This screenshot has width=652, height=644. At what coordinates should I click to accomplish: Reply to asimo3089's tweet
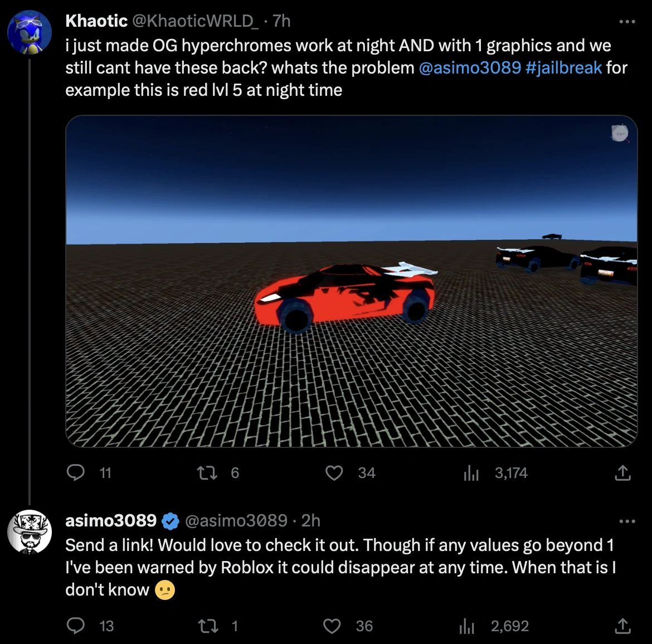point(76,626)
